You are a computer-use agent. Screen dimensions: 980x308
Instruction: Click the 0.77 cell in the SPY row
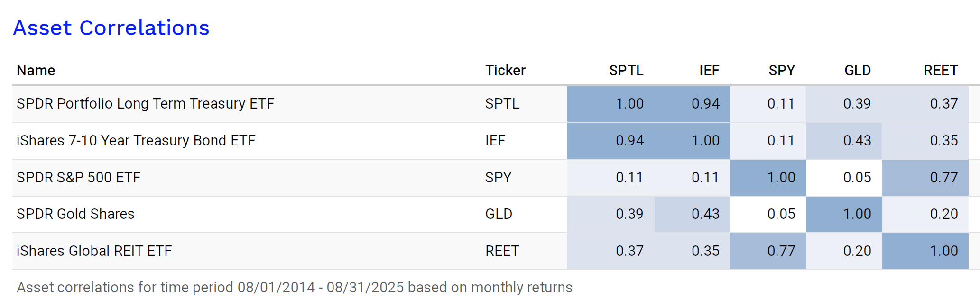tap(943, 178)
